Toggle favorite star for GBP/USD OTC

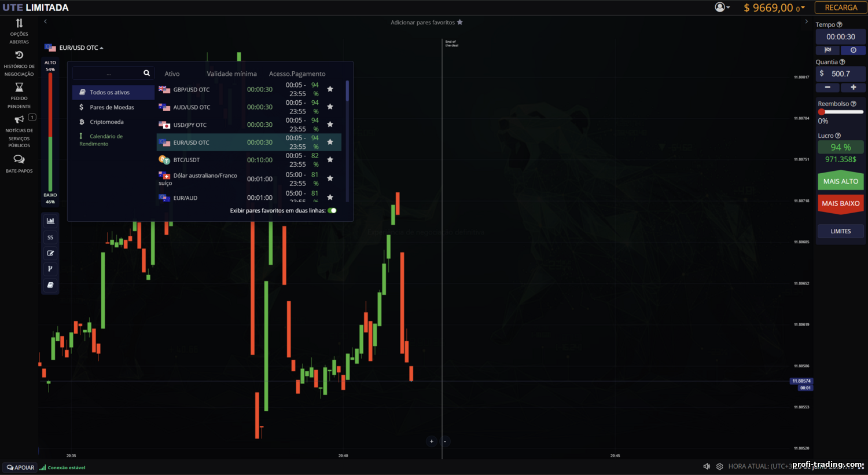330,89
